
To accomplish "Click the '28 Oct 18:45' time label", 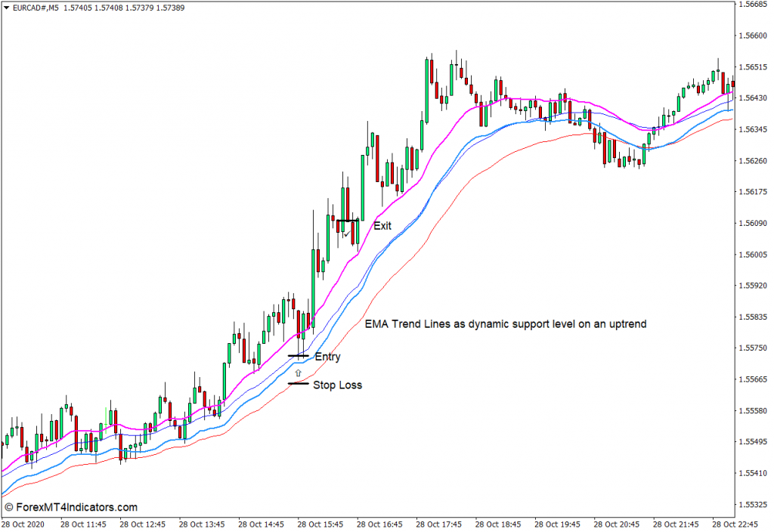I will [498, 524].
